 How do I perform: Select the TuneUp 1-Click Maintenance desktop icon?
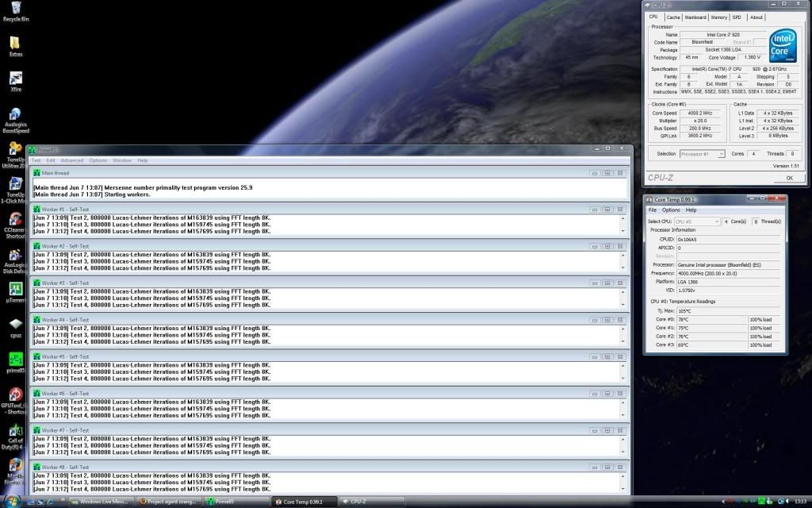pos(13,190)
